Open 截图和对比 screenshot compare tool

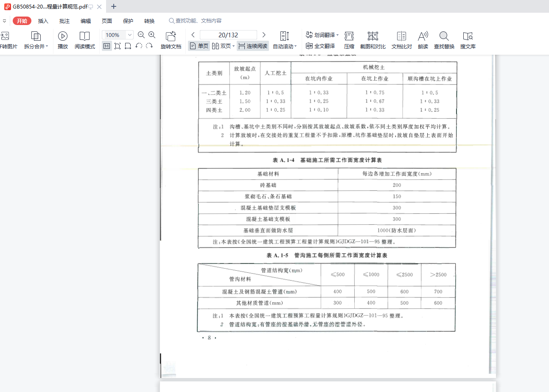373,40
